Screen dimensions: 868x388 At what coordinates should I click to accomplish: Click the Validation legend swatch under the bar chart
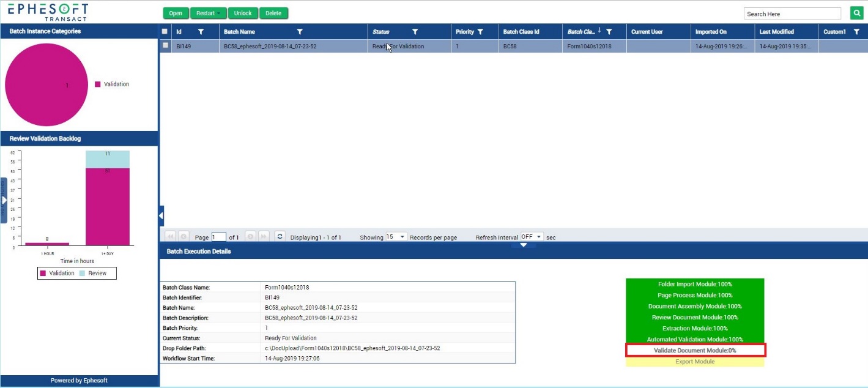pos(43,273)
